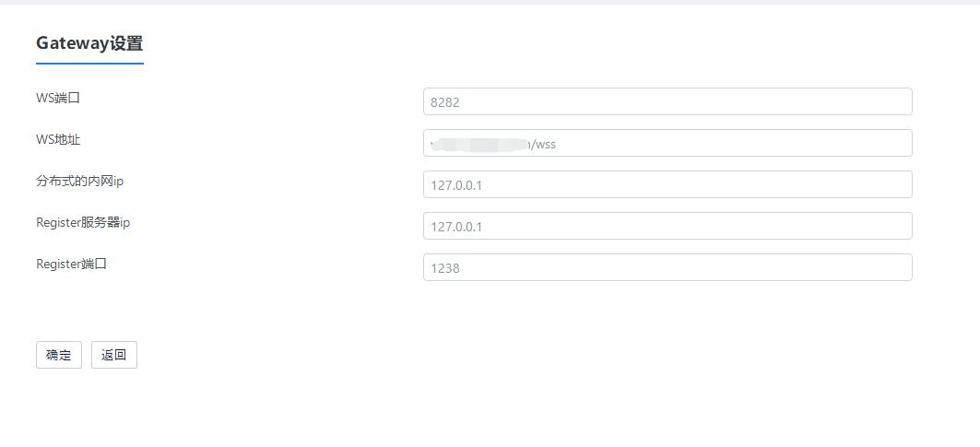The width and height of the screenshot is (980, 447).
Task: Click the Register服务器ip label
Action: point(83,222)
